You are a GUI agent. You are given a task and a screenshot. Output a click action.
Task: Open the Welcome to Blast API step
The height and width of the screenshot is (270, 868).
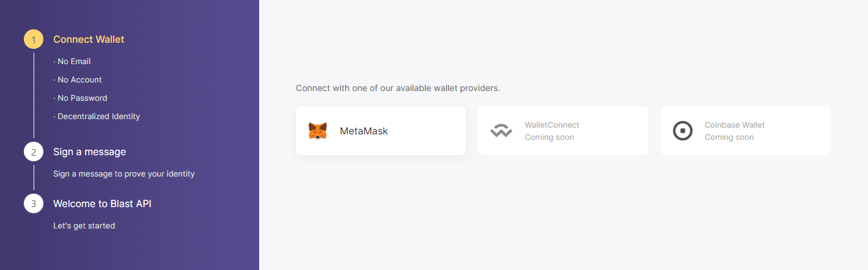[x=102, y=203]
